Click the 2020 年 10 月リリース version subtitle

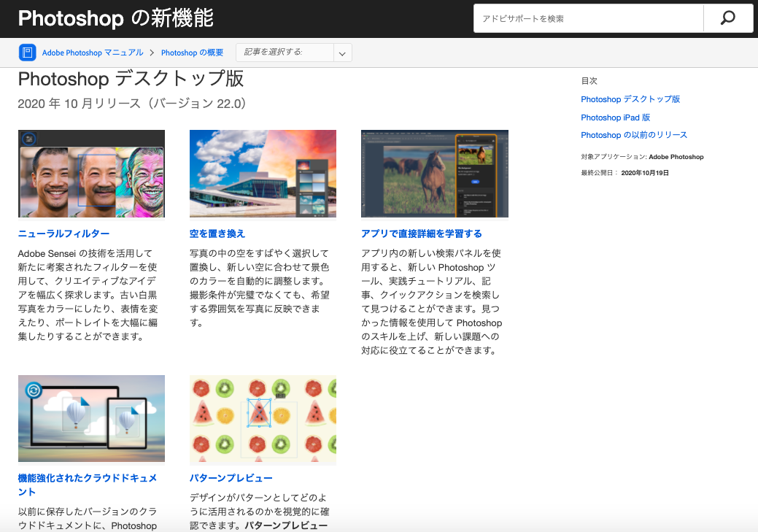132,104
